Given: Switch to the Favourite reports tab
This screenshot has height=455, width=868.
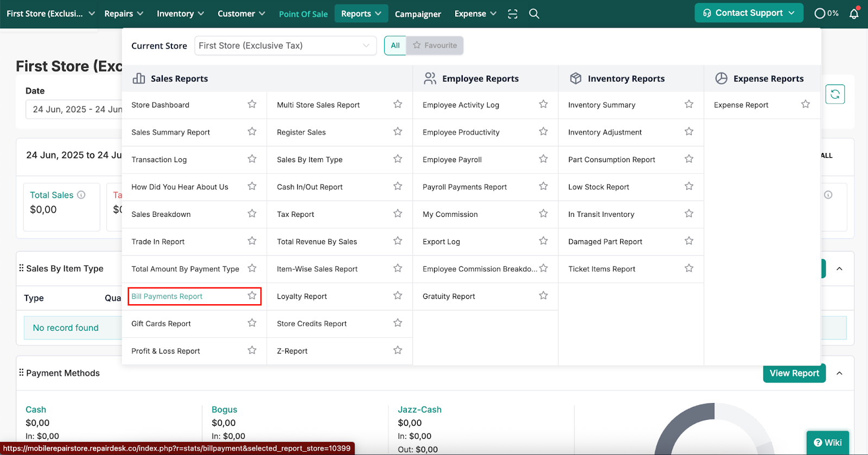Looking at the screenshot, I should click(x=435, y=46).
